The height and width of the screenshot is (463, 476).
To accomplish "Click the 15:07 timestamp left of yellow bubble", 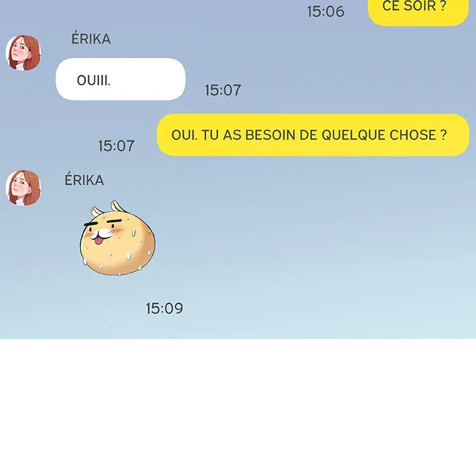I will point(116,146).
